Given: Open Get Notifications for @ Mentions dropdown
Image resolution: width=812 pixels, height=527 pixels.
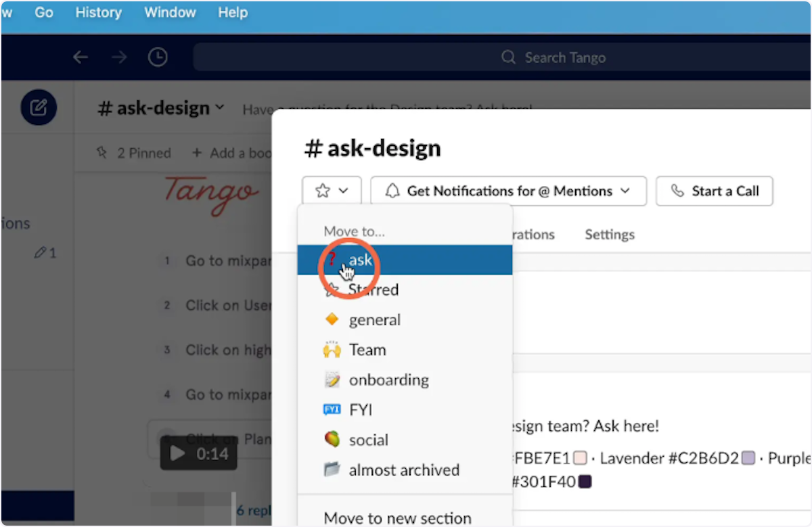Looking at the screenshot, I should coord(508,191).
